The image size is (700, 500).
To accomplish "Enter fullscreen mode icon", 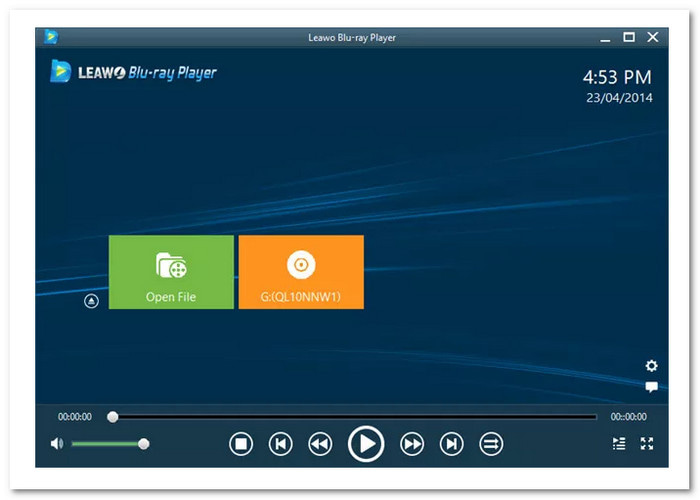I will tap(647, 443).
